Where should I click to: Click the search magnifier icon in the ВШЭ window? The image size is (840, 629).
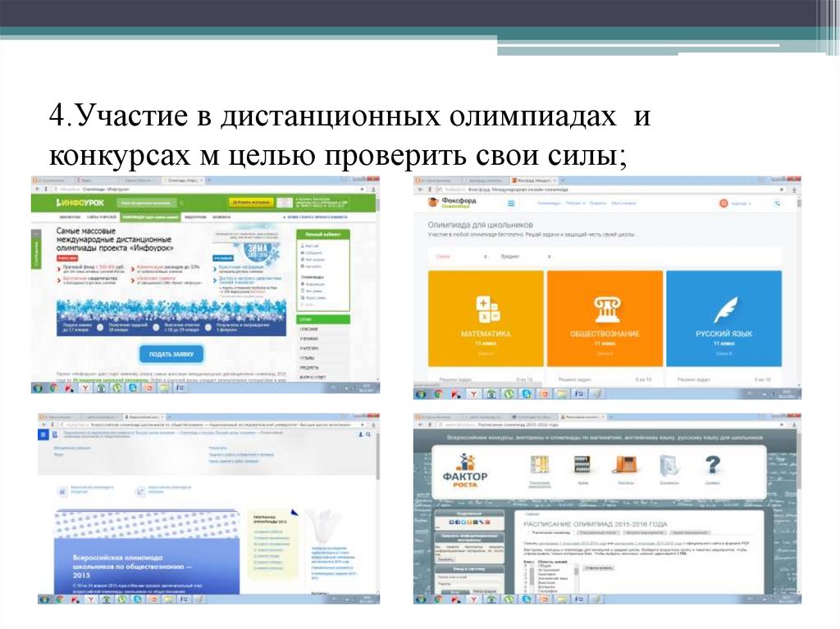click(x=368, y=435)
